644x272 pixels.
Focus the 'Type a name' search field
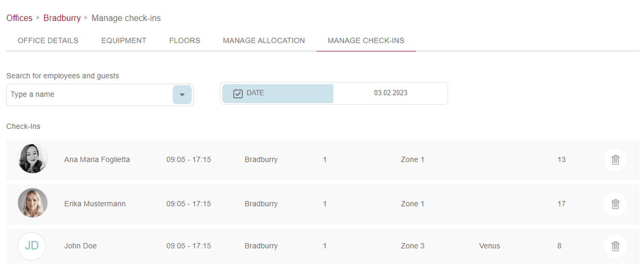tap(90, 95)
